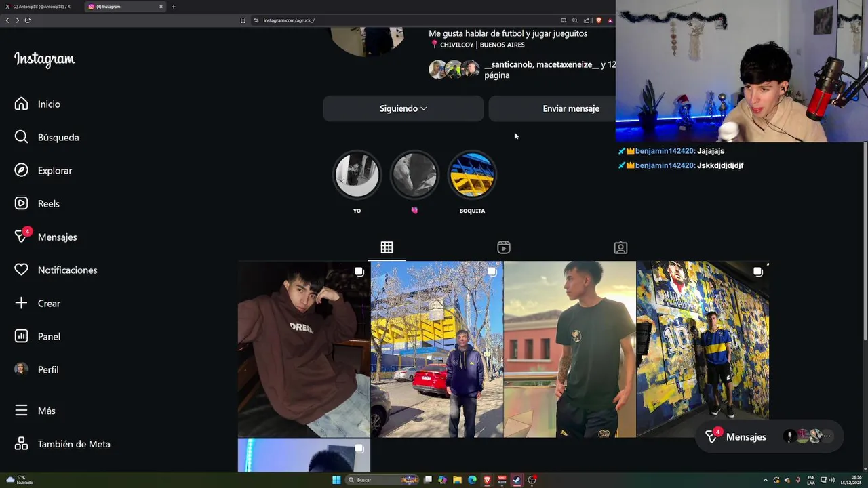Image resolution: width=868 pixels, height=488 pixels.
Task: Switch to posts grid tab
Action: (x=387, y=247)
